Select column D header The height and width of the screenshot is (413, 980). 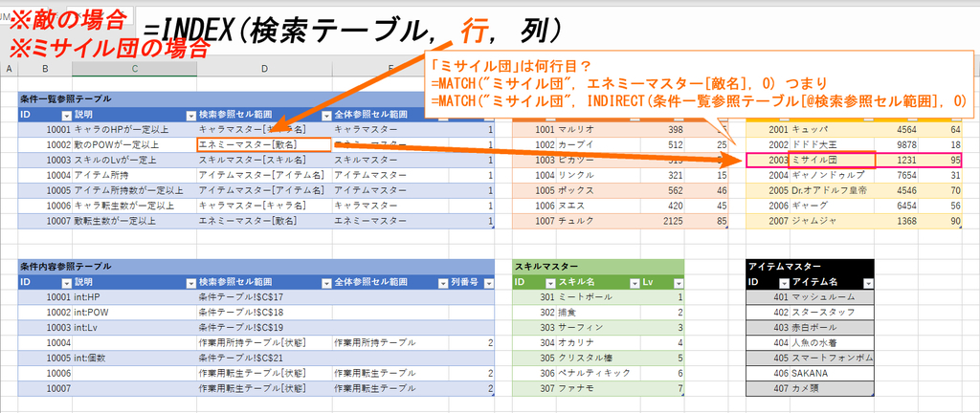pos(264,68)
